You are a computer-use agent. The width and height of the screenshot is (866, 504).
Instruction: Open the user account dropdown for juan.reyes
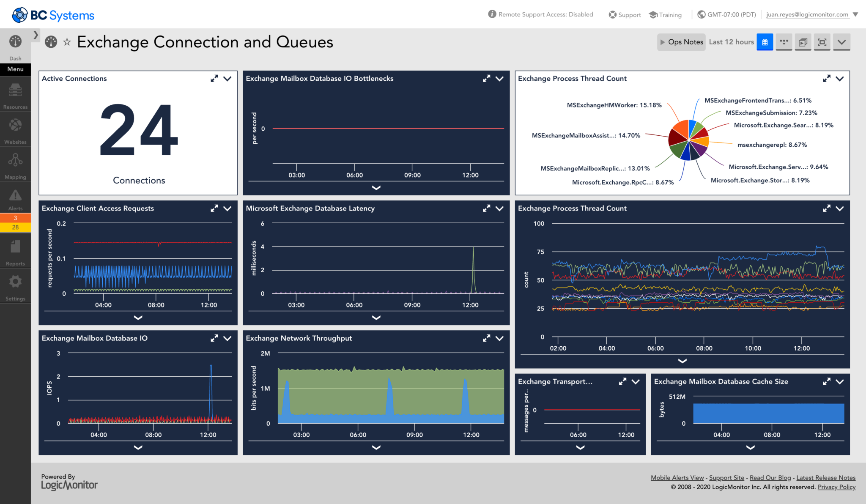pyautogui.click(x=809, y=14)
